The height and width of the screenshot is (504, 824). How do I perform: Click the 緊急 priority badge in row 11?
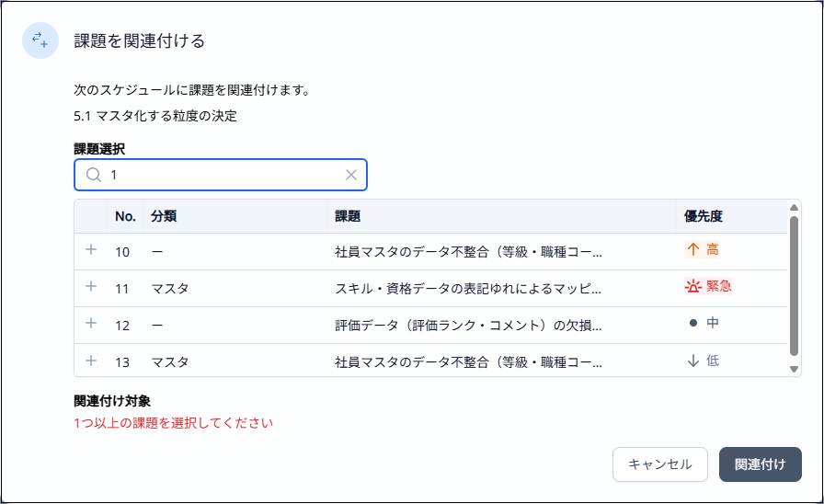(x=709, y=287)
